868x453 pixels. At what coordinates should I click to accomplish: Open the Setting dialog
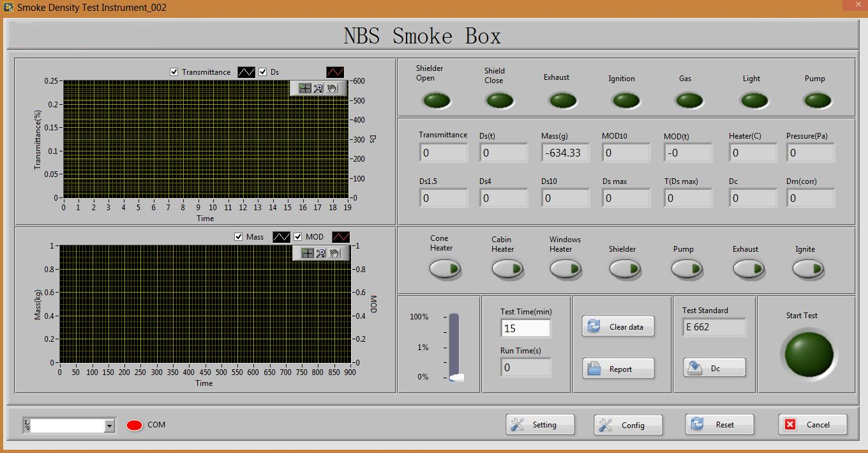[540, 424]
